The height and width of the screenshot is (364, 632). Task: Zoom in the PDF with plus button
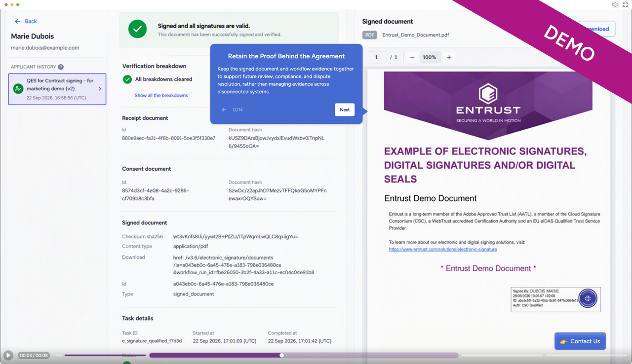[449, 57]
